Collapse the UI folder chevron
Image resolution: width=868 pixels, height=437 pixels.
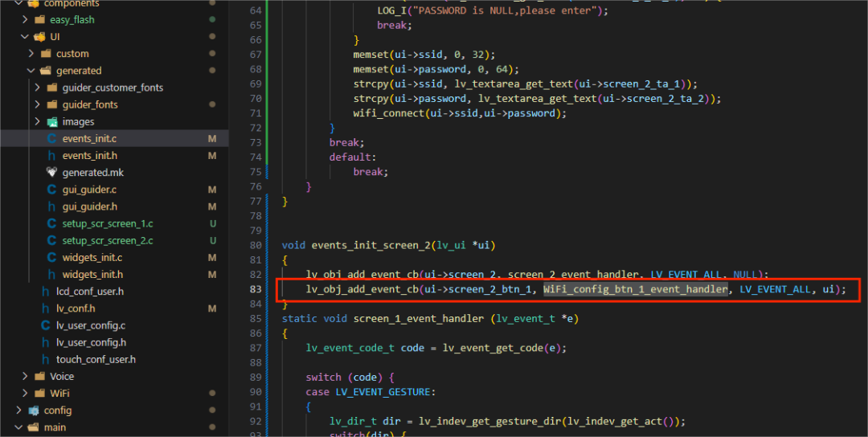pyautogui.click(x=24, y=37)
